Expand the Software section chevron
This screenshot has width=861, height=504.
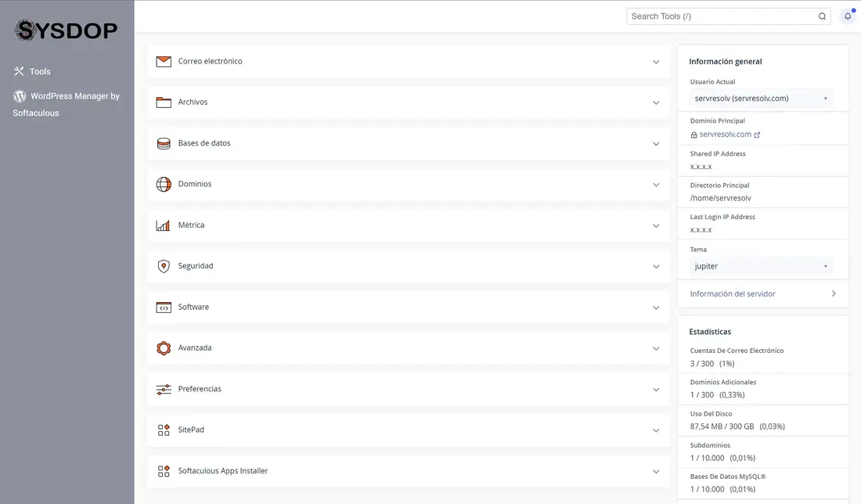656,308
